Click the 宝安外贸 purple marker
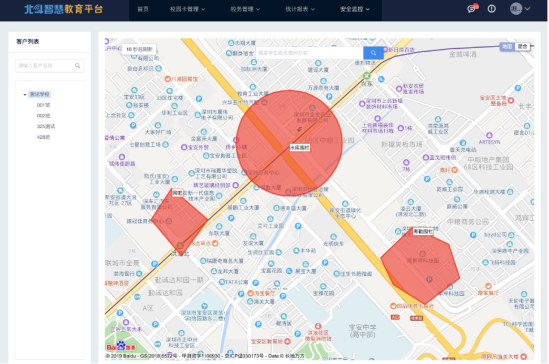 click(184, 147)
